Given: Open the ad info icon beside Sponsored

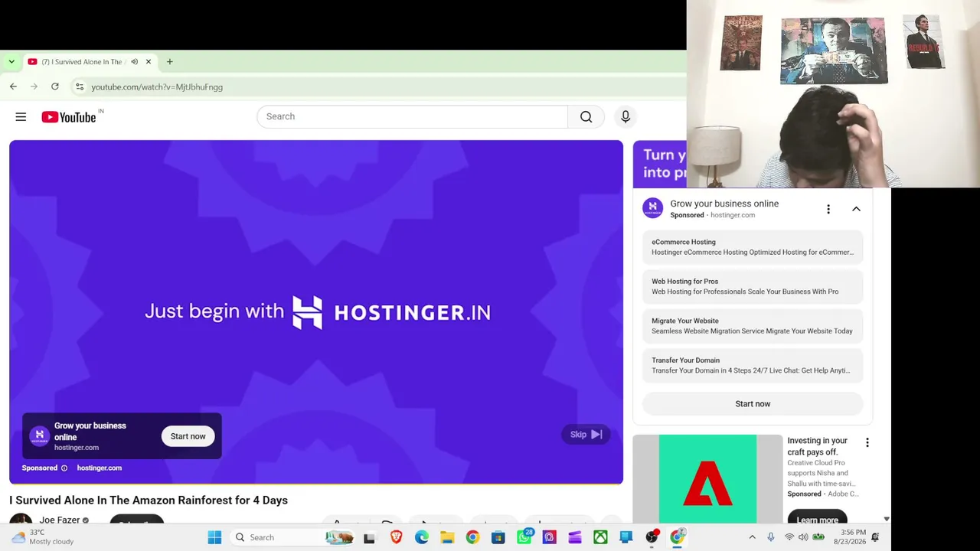Looking at the screenshot, I should pos(64,468).
